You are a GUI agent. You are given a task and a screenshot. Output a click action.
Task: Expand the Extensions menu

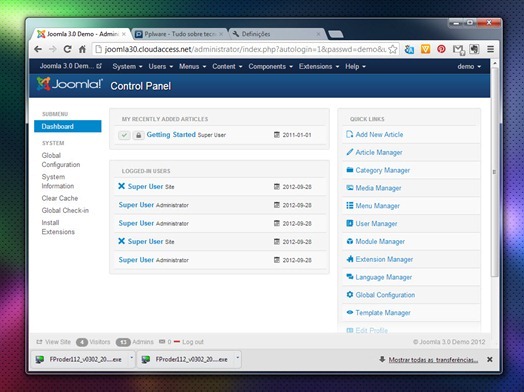319,67
